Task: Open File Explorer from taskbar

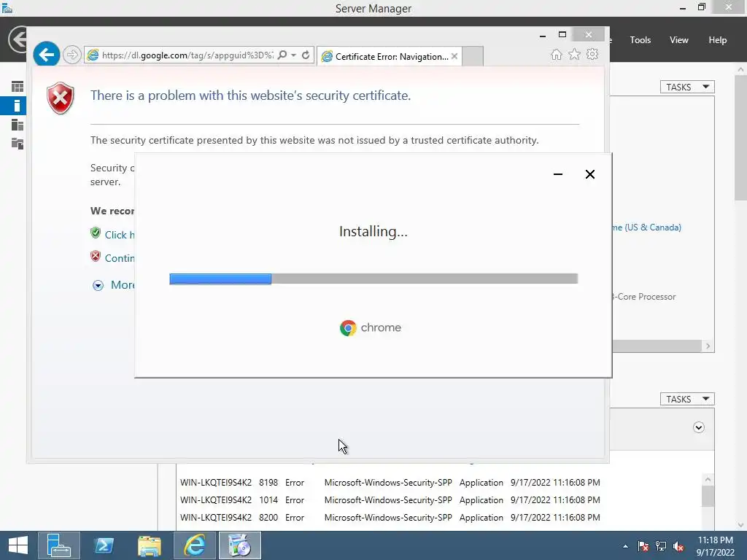Action: pyautogui.click(x=149, y=545)
